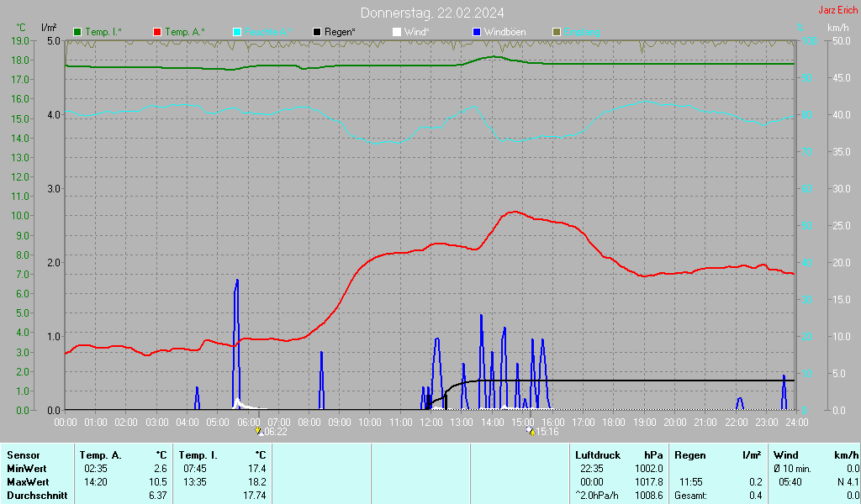Click the chart title Donnerstag, 22.02.2024
861x504 pixels.
(x=432, y=13)
